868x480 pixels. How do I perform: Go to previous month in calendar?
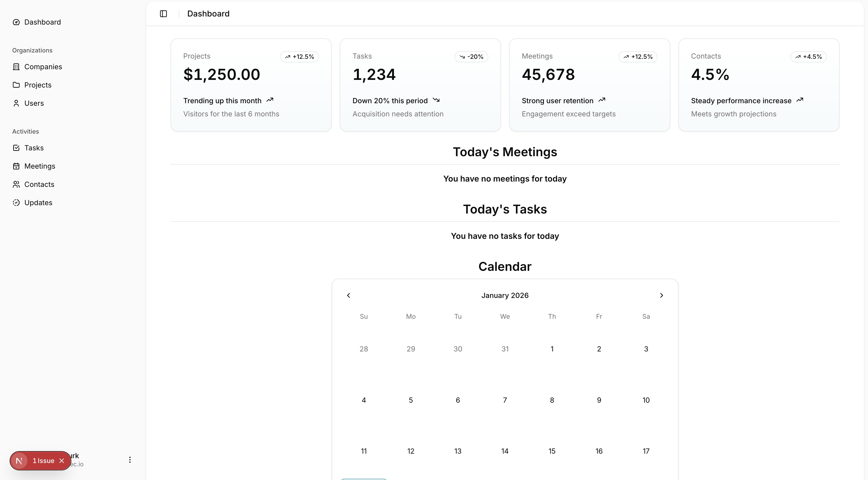[348, 295]
